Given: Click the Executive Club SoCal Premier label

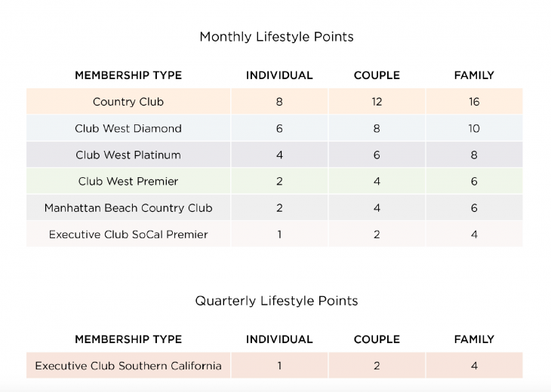Looking at the screenshot, I should pos(128,234).
